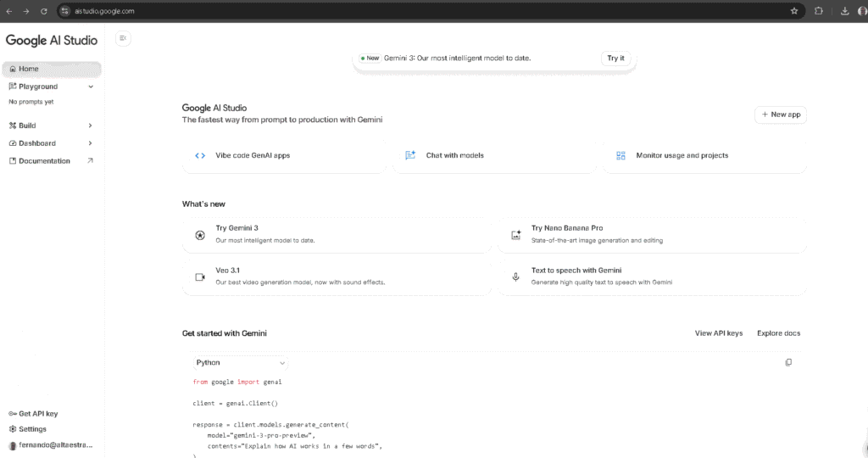The image size is (868, 458).
Task: Go forward with the browser forward arrow
Action: pyautogui.click(x=26, y=11)
